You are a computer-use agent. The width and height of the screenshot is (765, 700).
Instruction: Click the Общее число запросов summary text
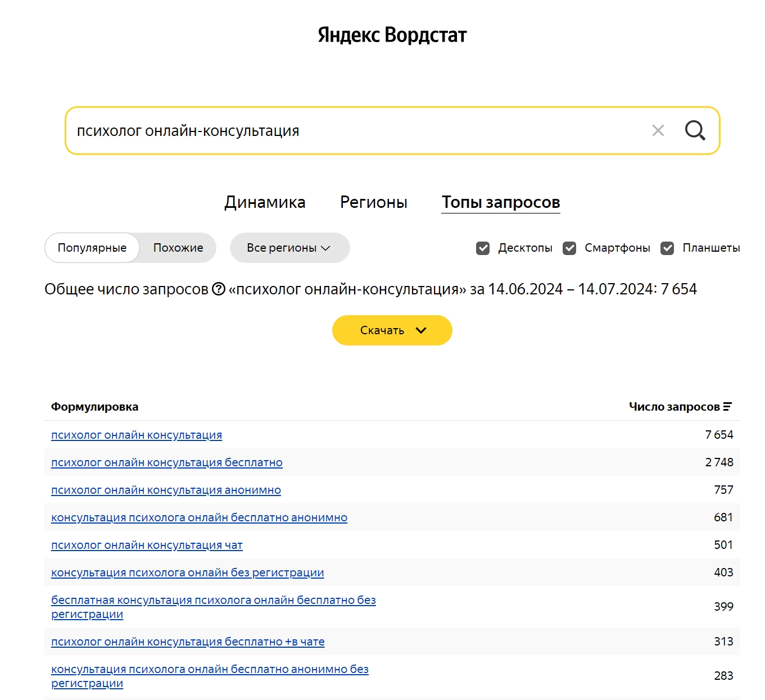click(x=370, y=289)
